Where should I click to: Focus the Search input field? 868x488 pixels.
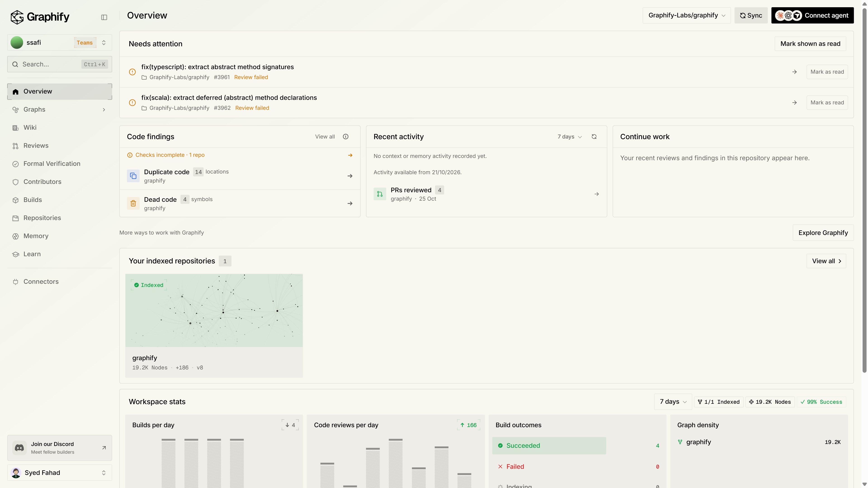coord(60,64)
